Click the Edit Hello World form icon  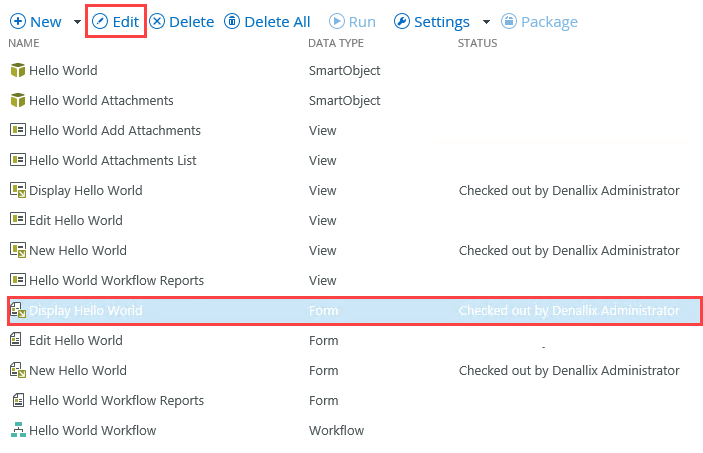[17, 341]
